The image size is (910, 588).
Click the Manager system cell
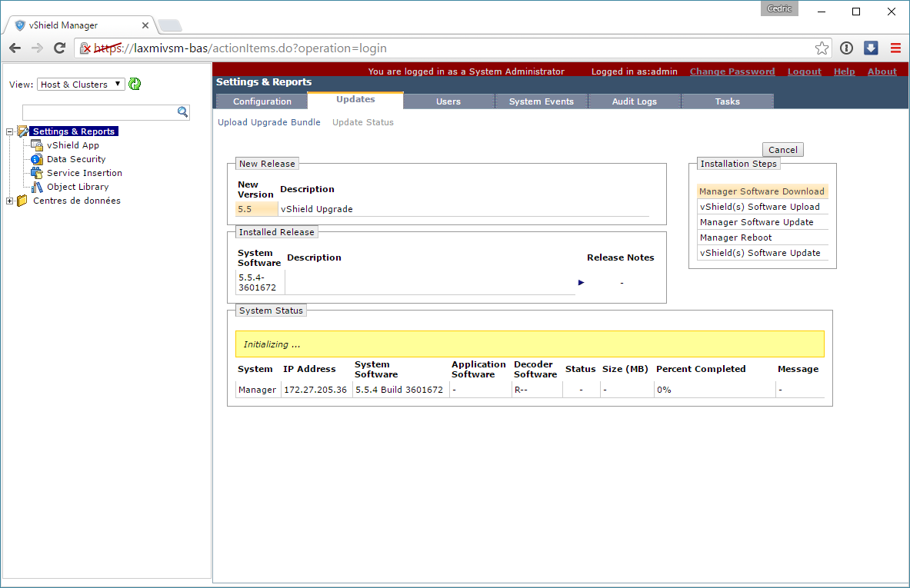(258, 390)
